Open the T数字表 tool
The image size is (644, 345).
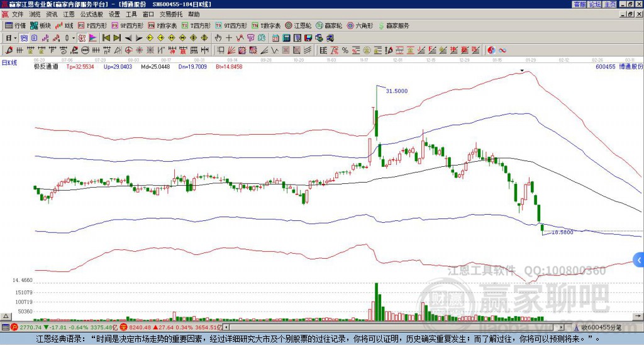click(x=266, y=25)
